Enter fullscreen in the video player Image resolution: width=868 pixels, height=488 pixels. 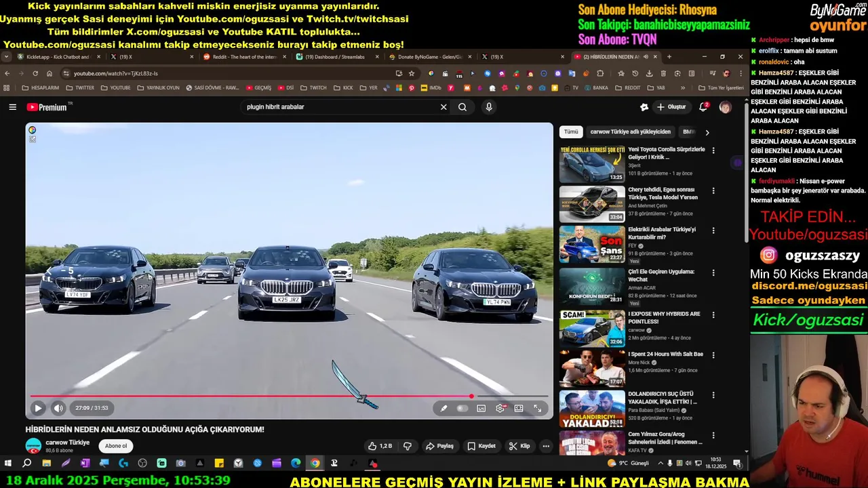click(x=538, y=408)
